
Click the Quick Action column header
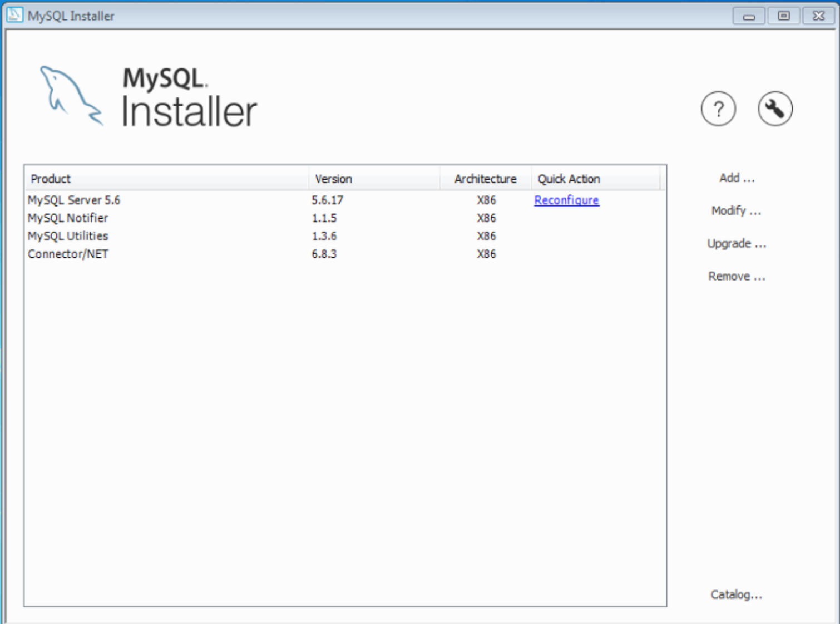point(569,178)
